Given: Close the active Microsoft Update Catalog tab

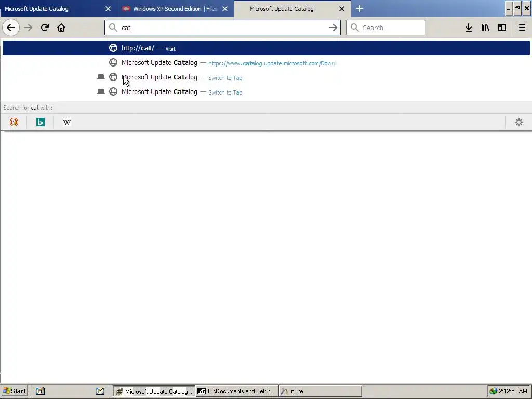Looking at the screenshot, I should (342, 9).
